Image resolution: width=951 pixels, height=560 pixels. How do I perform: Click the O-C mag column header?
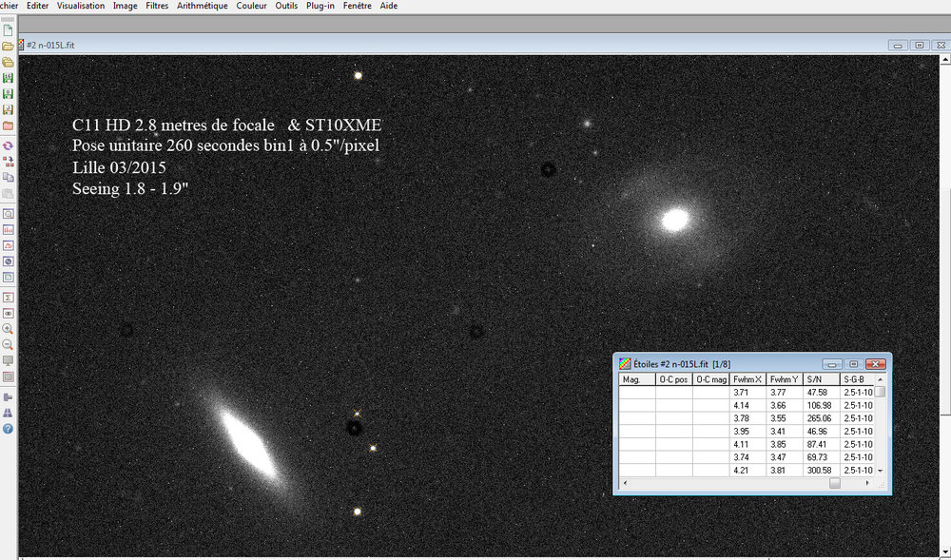pyautogui.click(x=711, y=379)
